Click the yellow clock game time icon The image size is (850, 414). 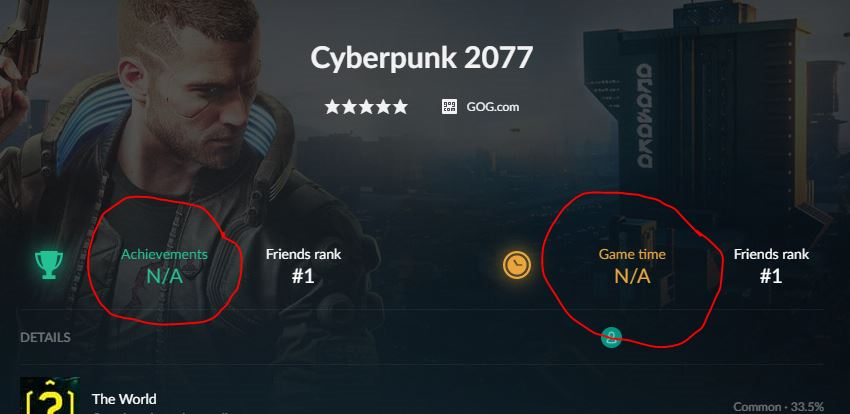coord(517,265)
